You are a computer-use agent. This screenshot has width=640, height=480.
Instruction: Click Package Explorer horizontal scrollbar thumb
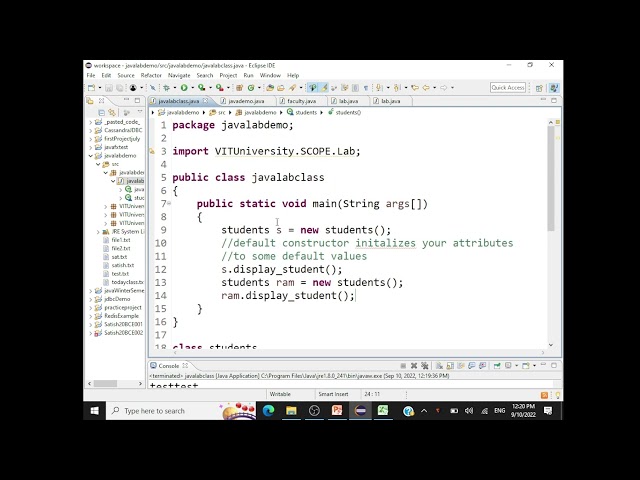(105, 384)
